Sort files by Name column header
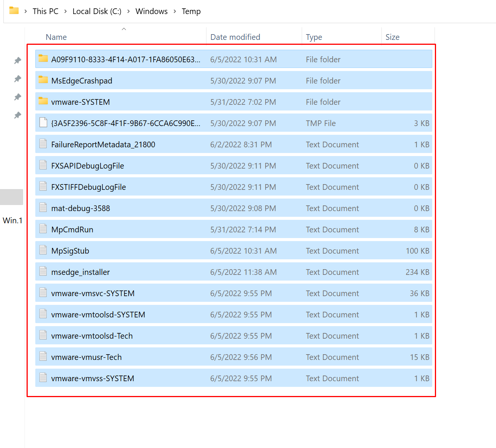Screen dimensions: 496x448 coord(56,37)
